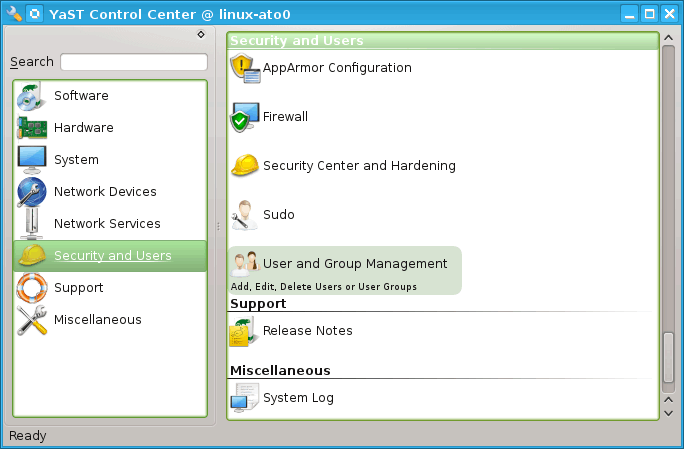Screen dimensions: 684x449
Task: Click 'Add, Edit, Delete Users or User Groups' text
Action: [324, 287]
